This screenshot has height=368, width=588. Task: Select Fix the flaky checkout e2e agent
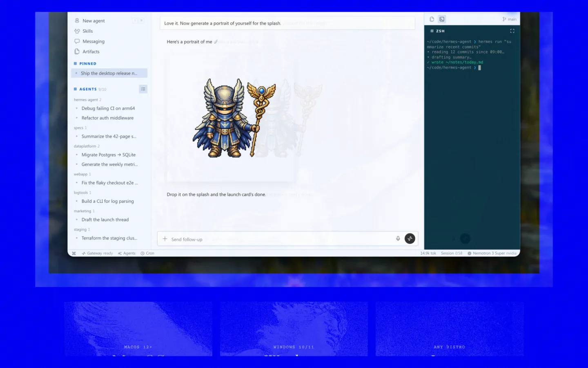click(109, 183)
